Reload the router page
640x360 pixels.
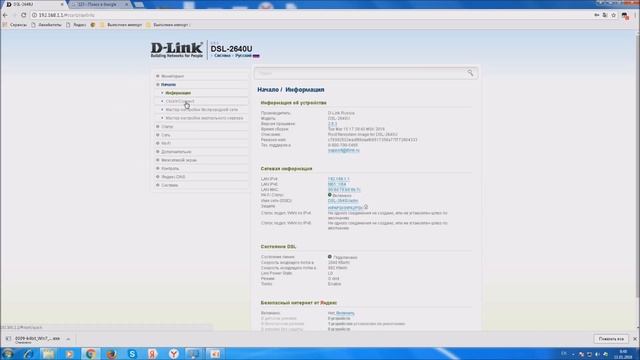coord(24,15)
